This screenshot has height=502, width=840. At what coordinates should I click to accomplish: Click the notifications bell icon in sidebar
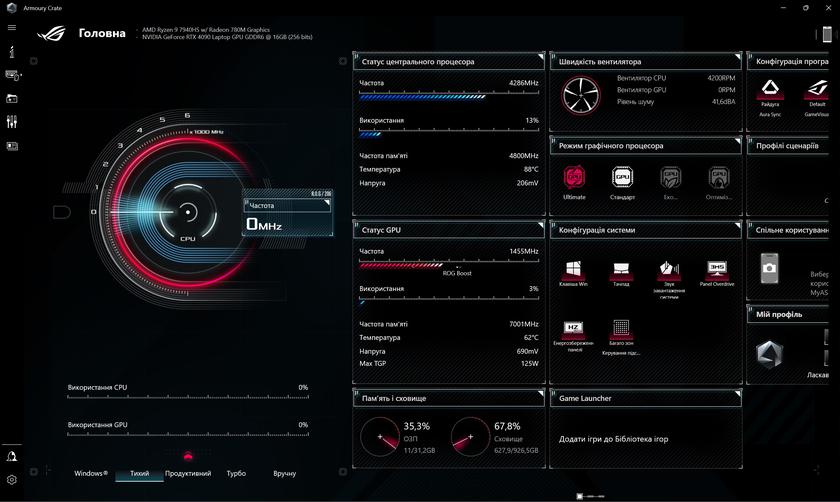tap(12, 456)
